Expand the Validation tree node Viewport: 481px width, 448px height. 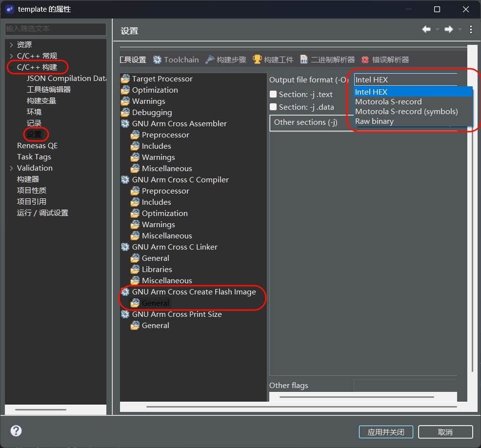click(11, 168)
